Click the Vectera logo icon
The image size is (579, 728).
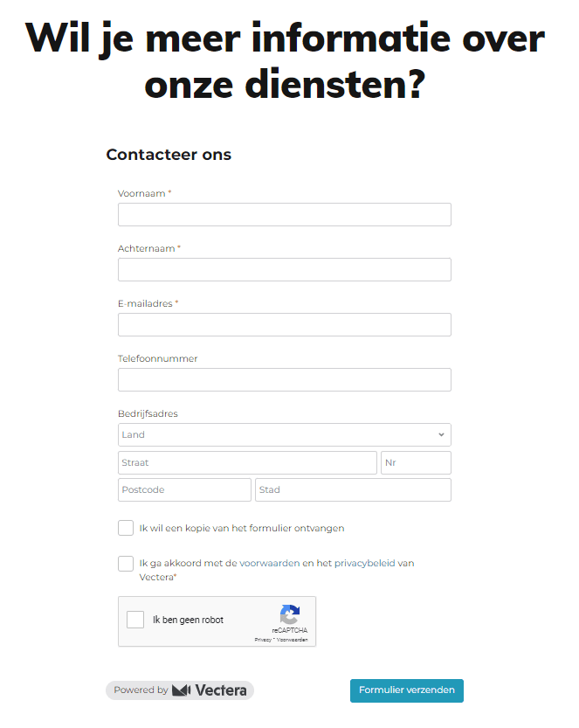182,690
